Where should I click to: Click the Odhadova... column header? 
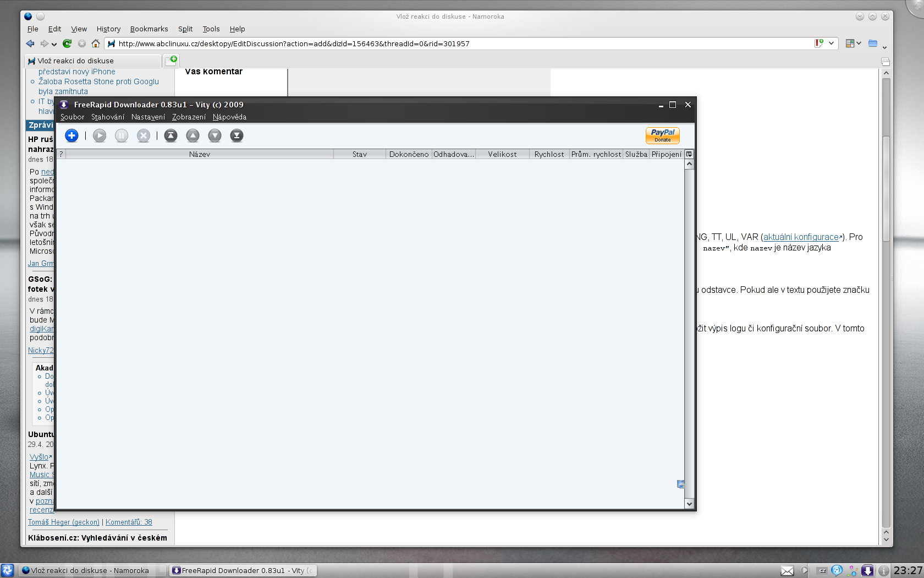tap(454, 154)
